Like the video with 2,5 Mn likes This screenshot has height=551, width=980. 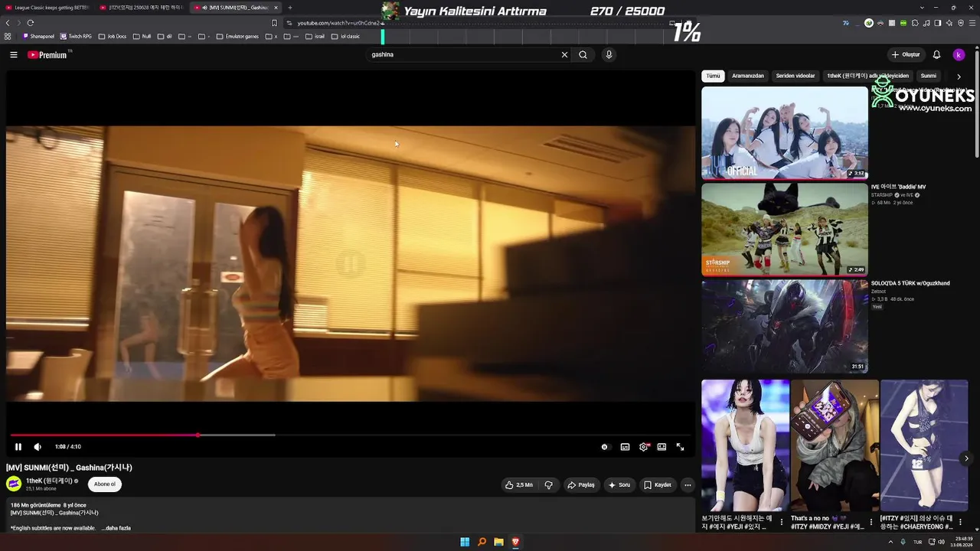[x=519, y=484]
